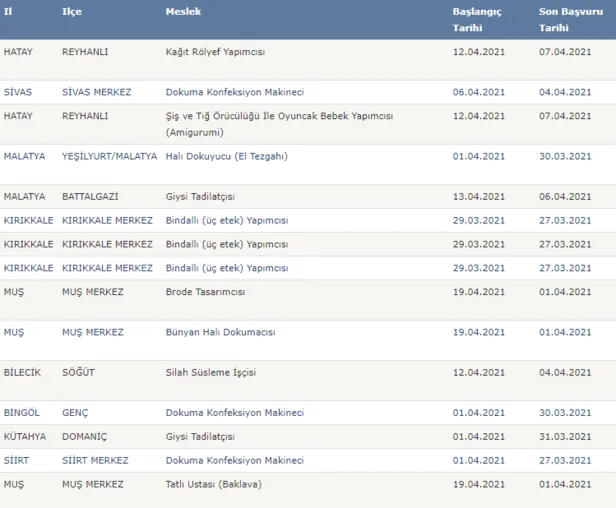The width and height of the screenshot is (616, 508).
Task: Open Bünyan Halı Dokumacısı listing
Action: (x=220, y=332)
